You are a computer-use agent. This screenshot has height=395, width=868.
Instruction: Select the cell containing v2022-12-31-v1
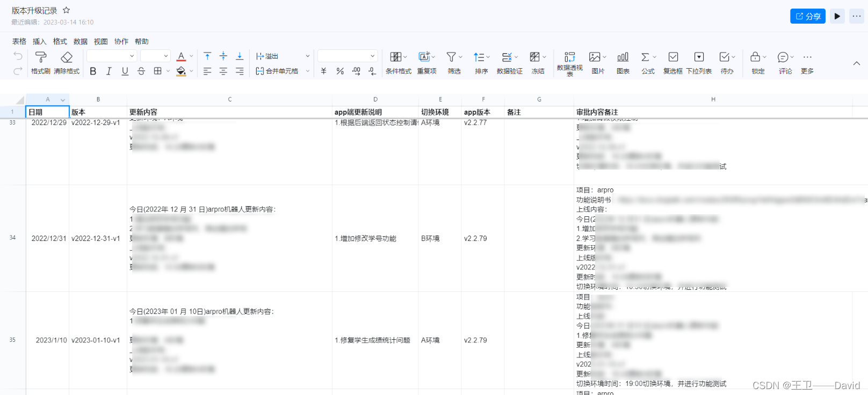(x=98, y=238)
